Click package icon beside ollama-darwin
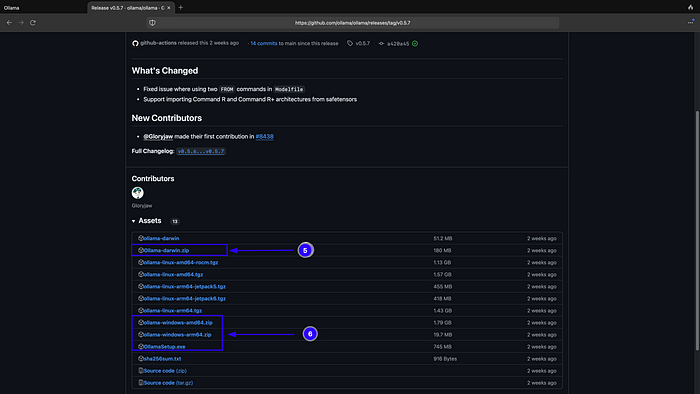700x394 pixels. tap(141, 238)
